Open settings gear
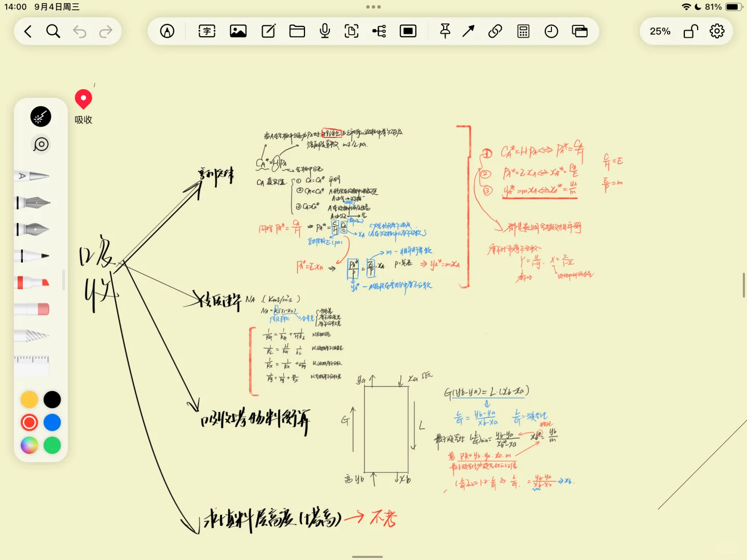747x560 pixels. 717,31
